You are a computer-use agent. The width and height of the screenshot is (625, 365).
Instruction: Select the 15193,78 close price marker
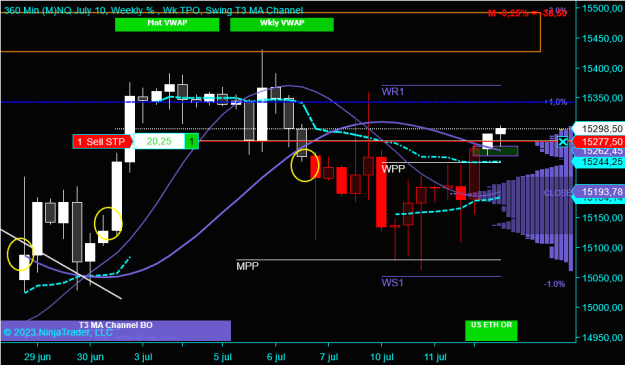point(599,192)
